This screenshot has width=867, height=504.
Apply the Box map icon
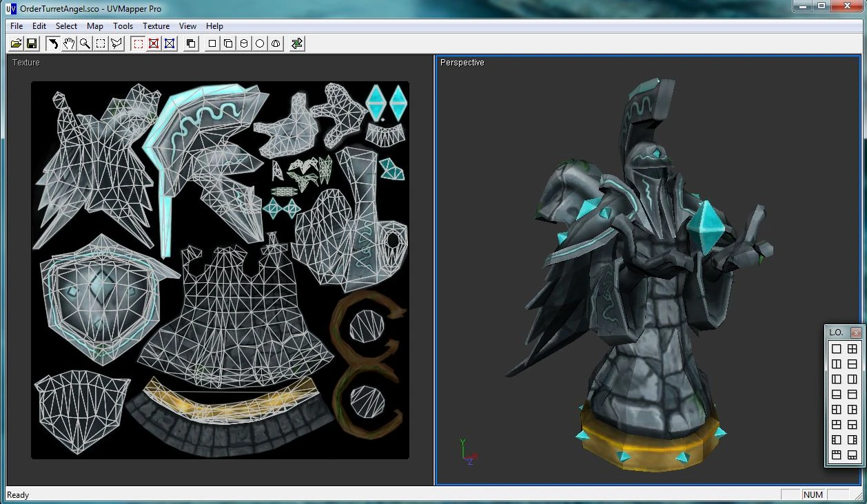pos(228,43)
